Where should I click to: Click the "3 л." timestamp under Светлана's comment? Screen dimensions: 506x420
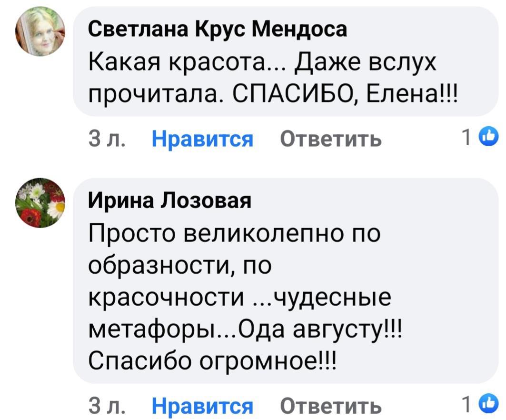(108, 140)
